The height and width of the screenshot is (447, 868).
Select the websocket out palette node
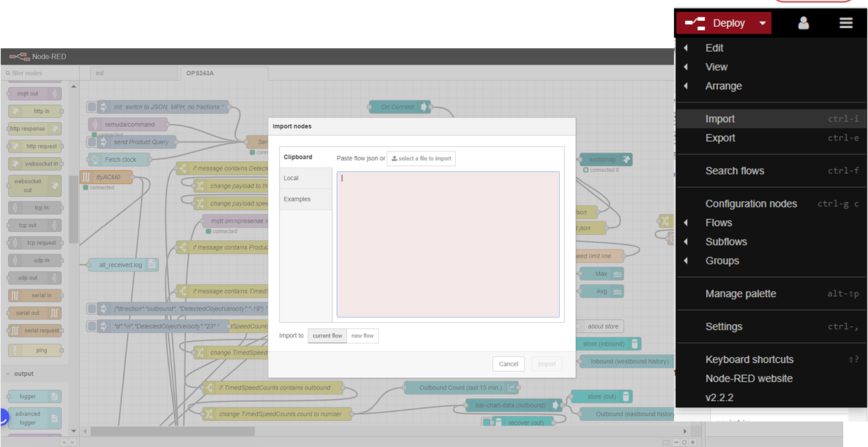(x=34, y=186)
